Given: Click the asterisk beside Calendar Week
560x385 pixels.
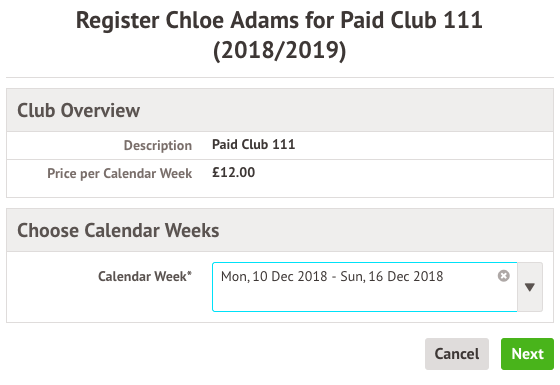Looking at the screenshot, I should pyautogui.click(x=190, y=273).
